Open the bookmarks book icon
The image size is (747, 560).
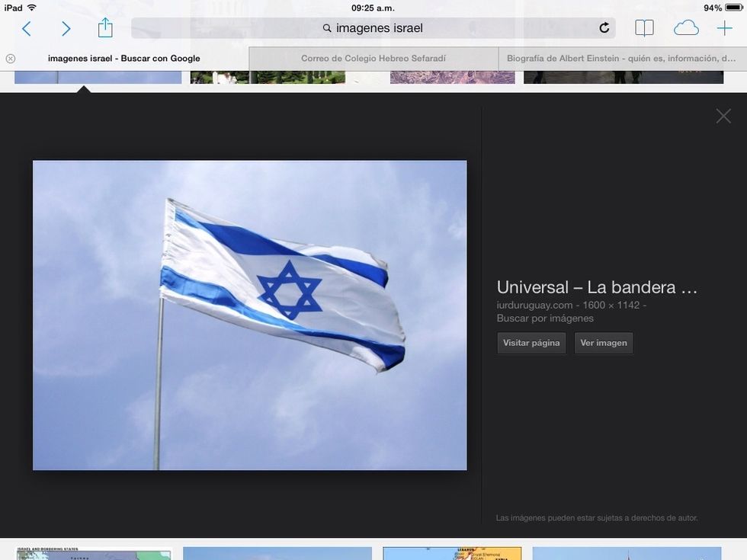644,28
